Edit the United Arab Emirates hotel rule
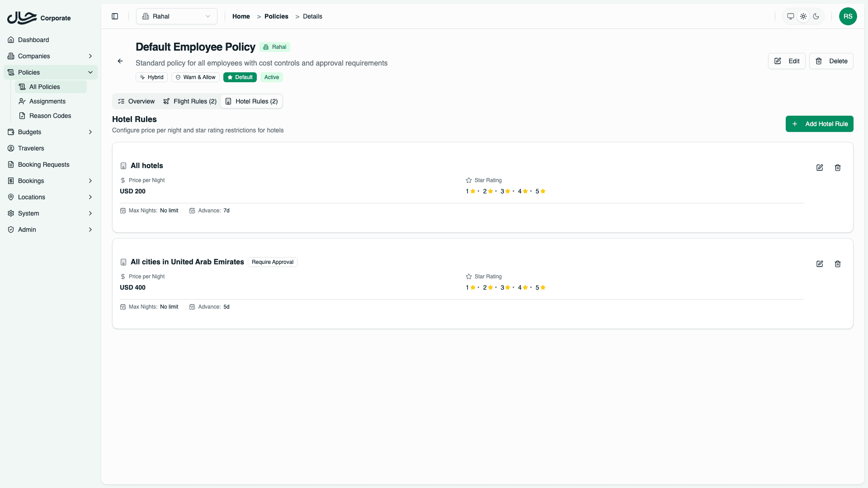This screenshot has height=488, width=868. [x=820, y=264]
